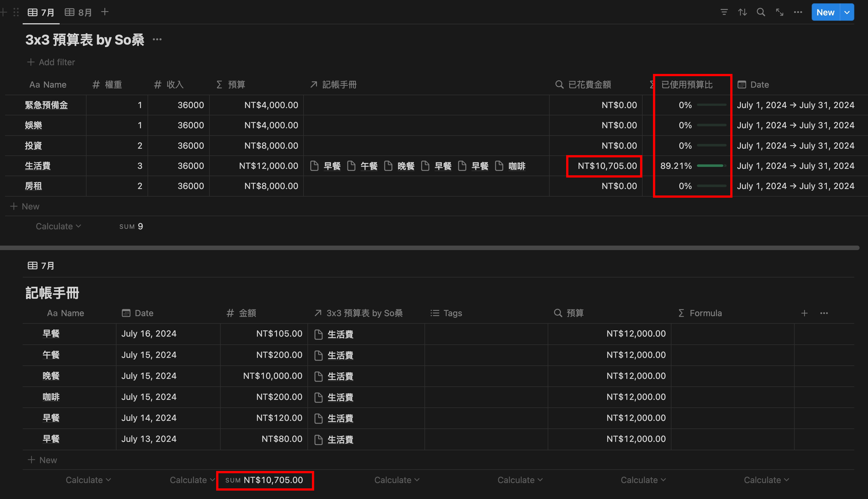Click the 已花費金額 rollup column header
Viewport: 868px width, 499px height.
pos(583,85)
